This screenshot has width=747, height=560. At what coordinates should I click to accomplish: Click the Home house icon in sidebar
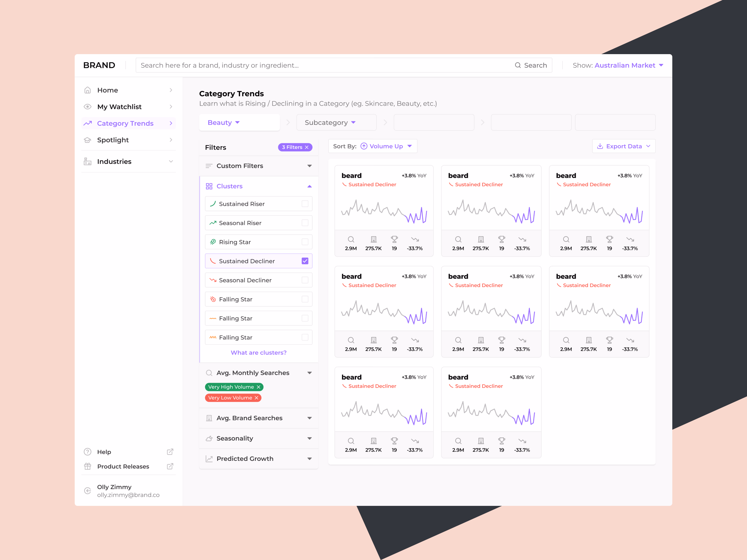click(x=88, y=90)
